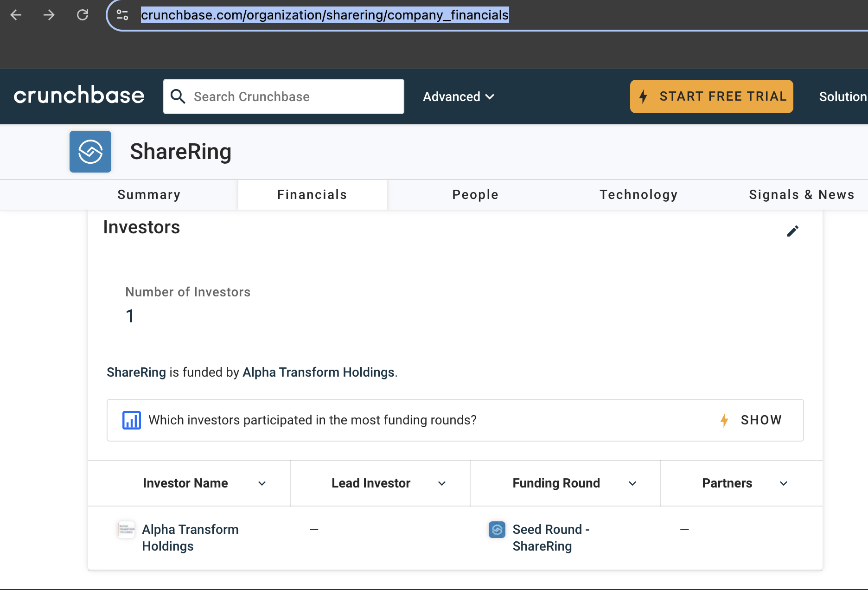Expand the Funding Round column menu

tap(632, 483)
